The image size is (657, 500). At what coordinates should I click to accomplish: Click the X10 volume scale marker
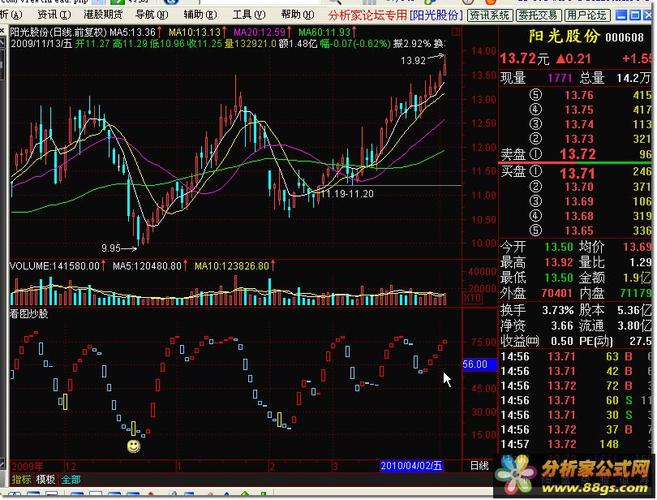[472, 298]
